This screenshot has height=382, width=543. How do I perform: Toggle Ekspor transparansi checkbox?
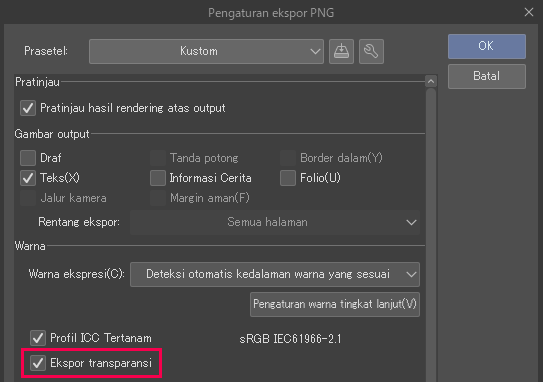click(38, 363)
